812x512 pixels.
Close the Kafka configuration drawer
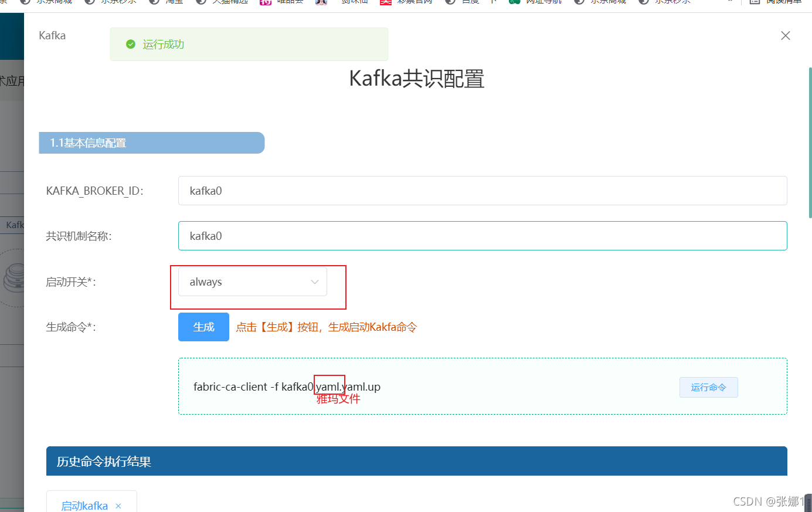(x=786, y=36)
